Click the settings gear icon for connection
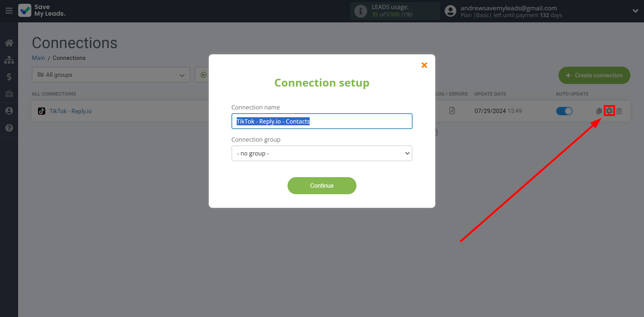 pos(609,110)
